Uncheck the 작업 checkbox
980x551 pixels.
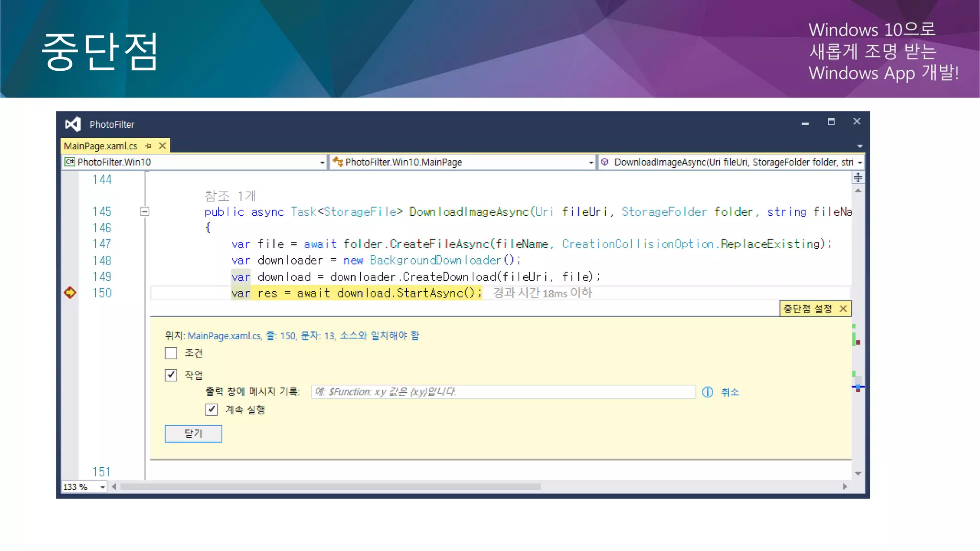[171, 375]
